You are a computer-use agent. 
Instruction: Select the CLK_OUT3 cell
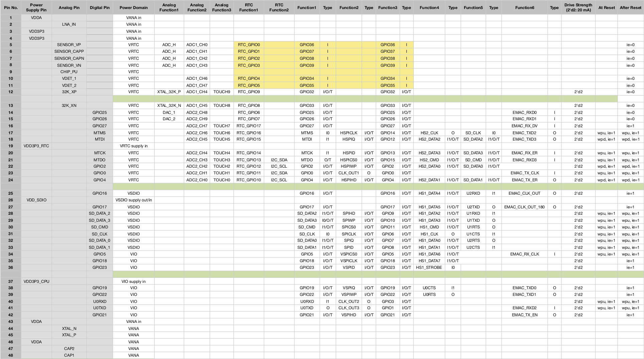click(349, 308)
